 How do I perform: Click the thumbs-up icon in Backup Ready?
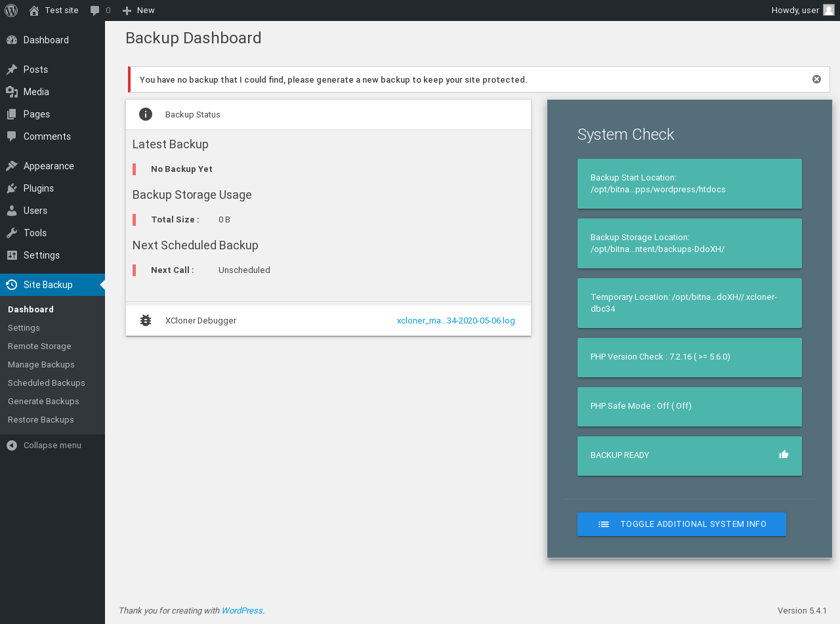[784, 455]
